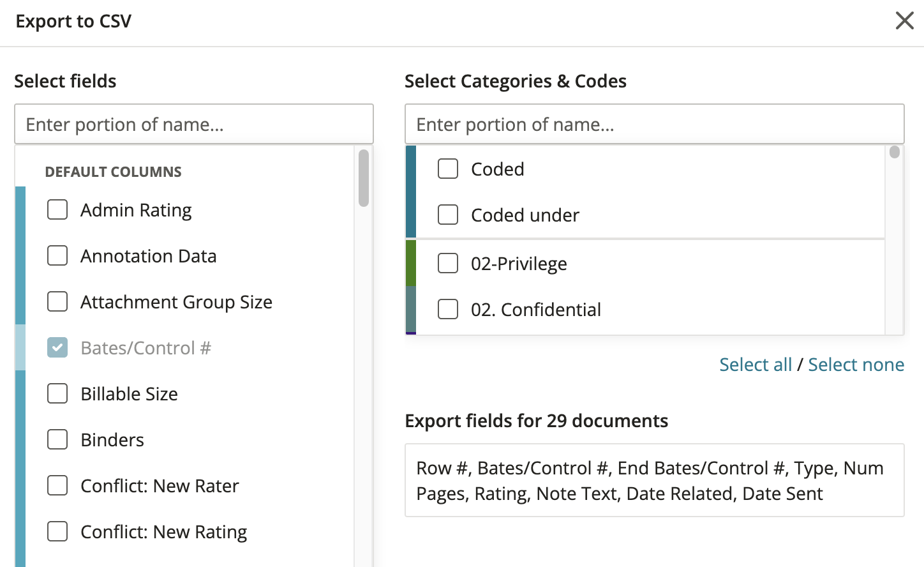Uncheck the Bates/Control # field
924x567 pixels.
click(57, 347)
